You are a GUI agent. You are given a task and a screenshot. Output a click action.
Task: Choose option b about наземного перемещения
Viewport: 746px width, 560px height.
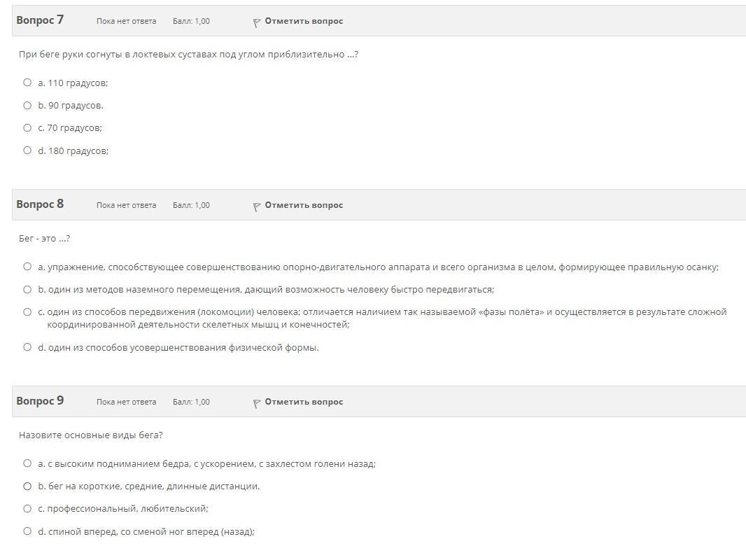point(27,290)
